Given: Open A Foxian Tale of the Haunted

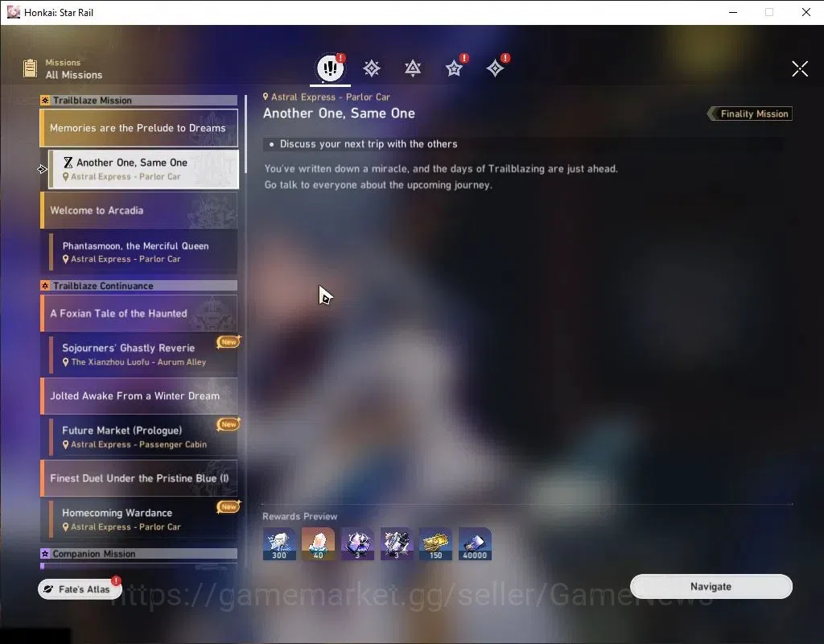Looking at the screenshot, I should pos(139,313).
